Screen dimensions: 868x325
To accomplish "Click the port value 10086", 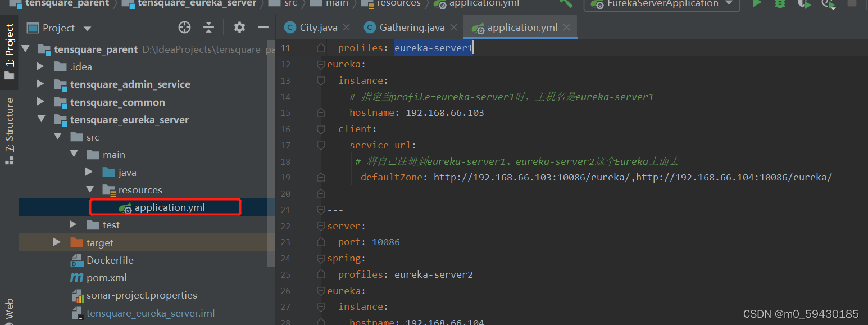I will pyautogui.click(x=386, y=242).
